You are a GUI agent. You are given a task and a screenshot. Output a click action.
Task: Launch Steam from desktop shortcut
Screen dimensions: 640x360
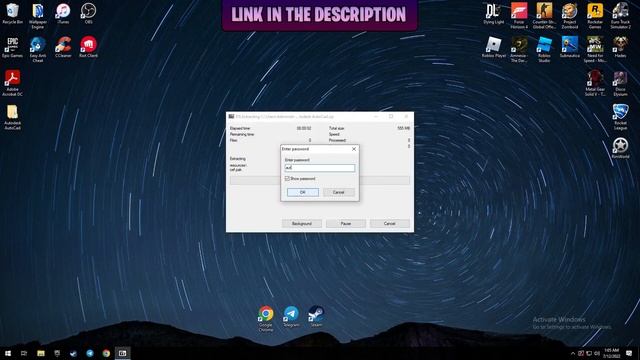pyautogui.click(x=316, y=317)
